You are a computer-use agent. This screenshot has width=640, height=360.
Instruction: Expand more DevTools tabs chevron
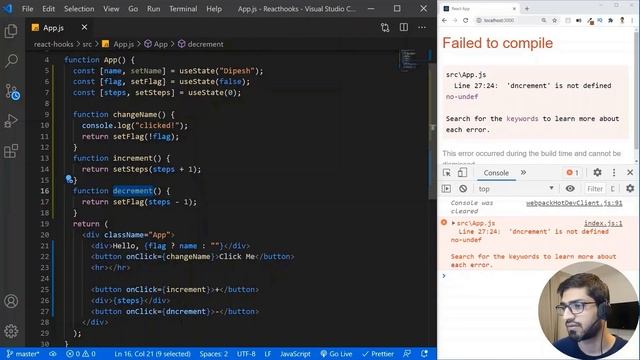523,173
